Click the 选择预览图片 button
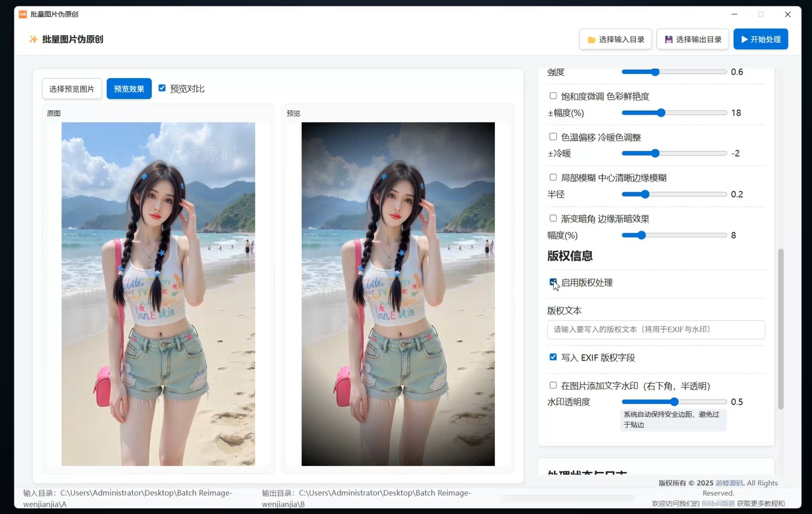The image size is (812, 514). coord(72,89)
